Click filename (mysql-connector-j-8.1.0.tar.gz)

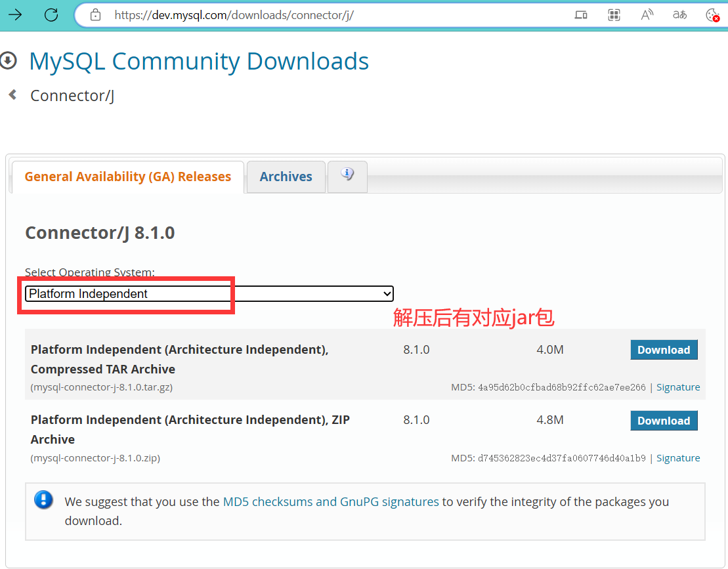(102, 387)
